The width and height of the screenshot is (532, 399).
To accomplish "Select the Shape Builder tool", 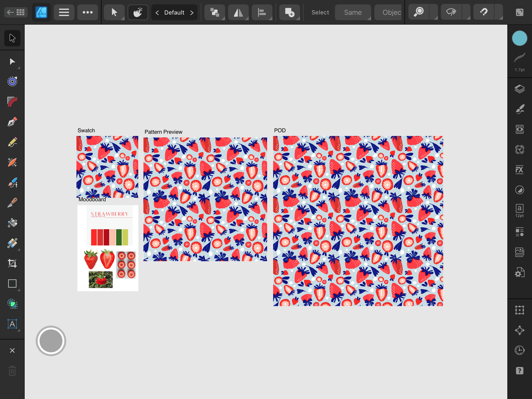I will 12,304.
